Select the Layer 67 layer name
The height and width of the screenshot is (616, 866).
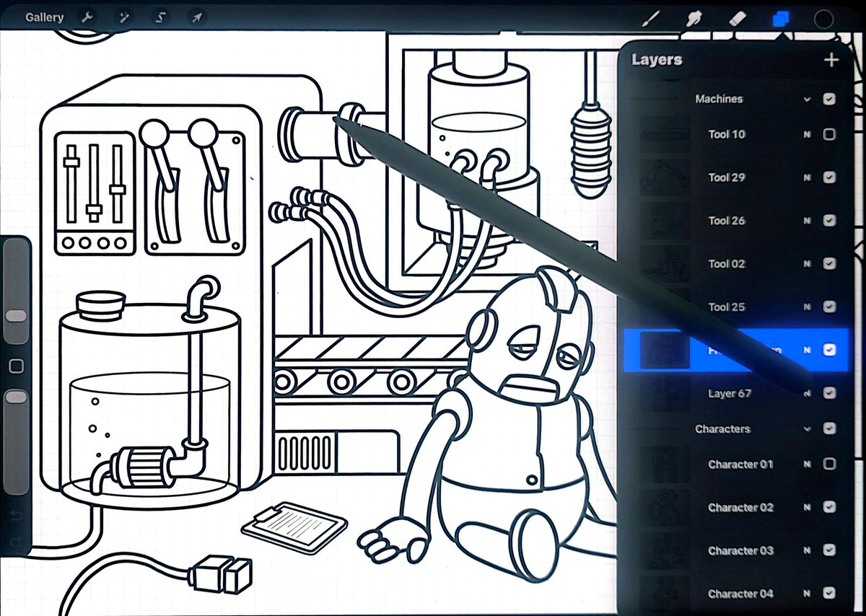731,393
